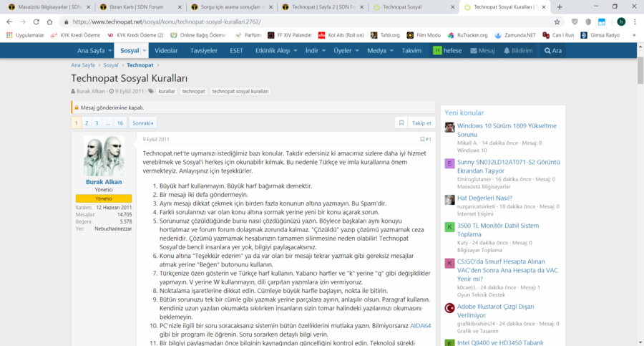Open Intel Q8400 ve HD3450 topic

pyautogui.click(x=500, y=342)
